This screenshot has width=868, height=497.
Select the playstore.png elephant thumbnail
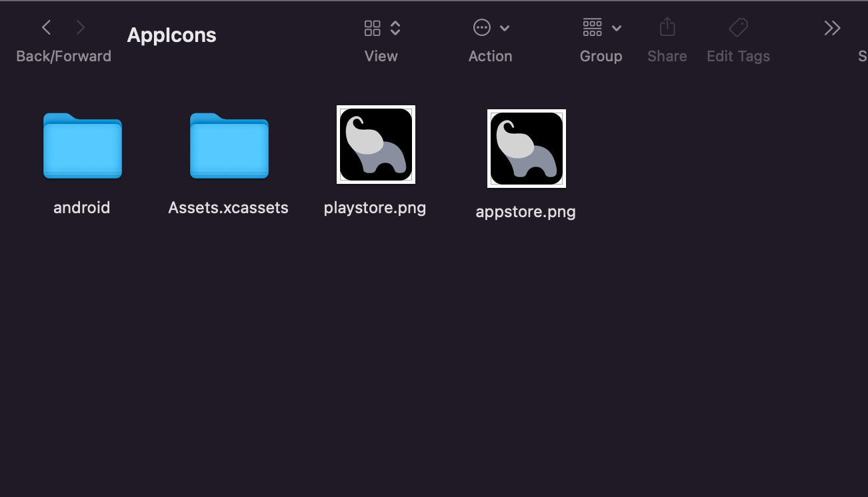pos(375,145)
